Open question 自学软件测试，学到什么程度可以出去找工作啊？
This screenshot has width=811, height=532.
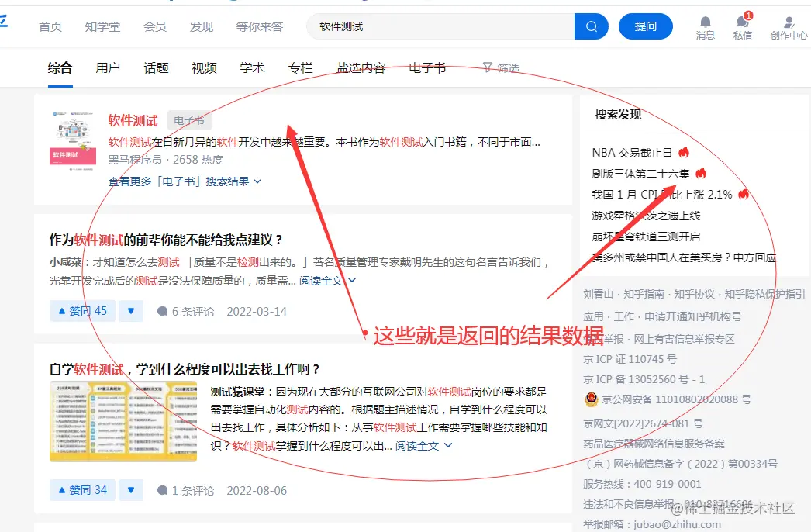tap(185, 369)
